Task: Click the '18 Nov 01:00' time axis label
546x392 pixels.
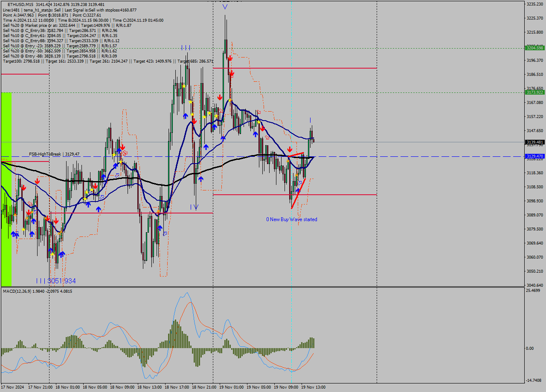Action: pos(67,387)
